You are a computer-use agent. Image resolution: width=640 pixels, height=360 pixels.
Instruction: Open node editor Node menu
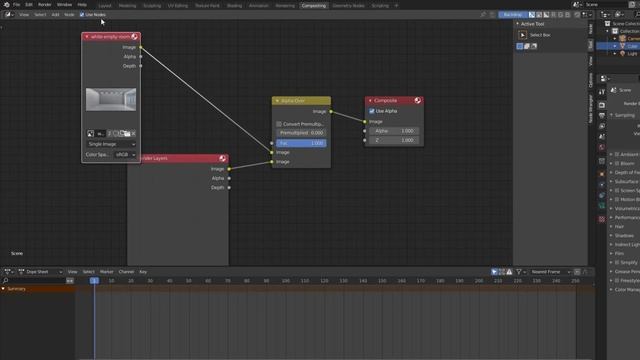(69, 15)
